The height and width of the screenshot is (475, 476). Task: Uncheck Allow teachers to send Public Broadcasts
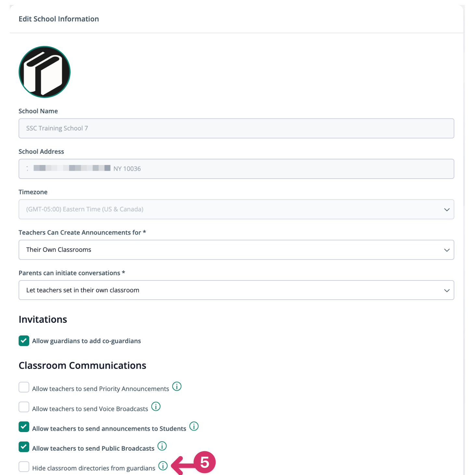point(24,447)
